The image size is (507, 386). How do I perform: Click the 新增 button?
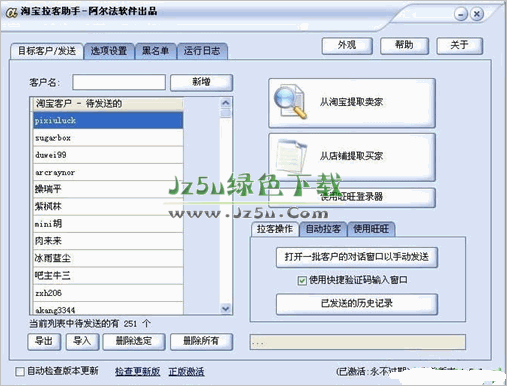pos(201,82)
